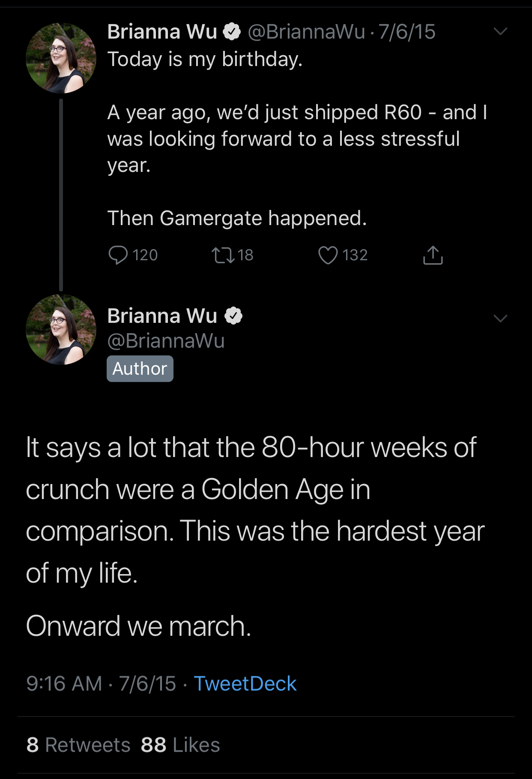Click the Brianna Wu name on the top tweet
Viewport: 532px width, 779px height.
point(162,32)
